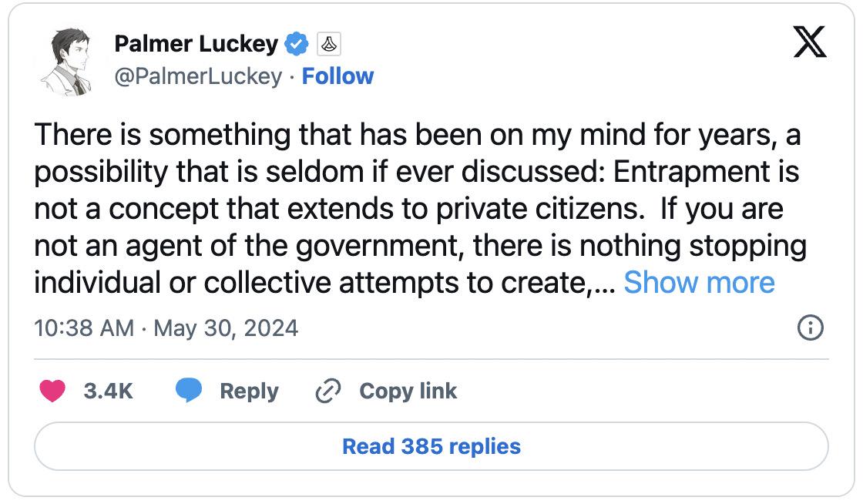Open the tweet info icon
This screenshot has height=504, width=863.
810,329
